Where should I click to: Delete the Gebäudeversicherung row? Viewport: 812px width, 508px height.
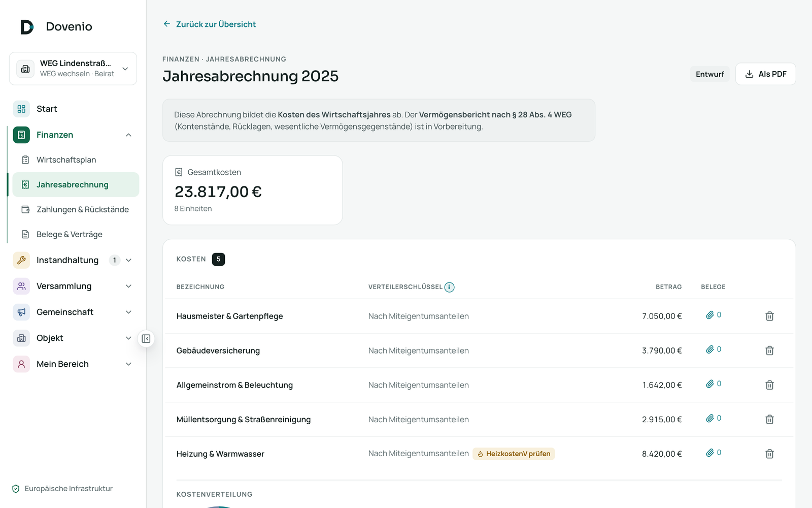(x=769, y=351)
